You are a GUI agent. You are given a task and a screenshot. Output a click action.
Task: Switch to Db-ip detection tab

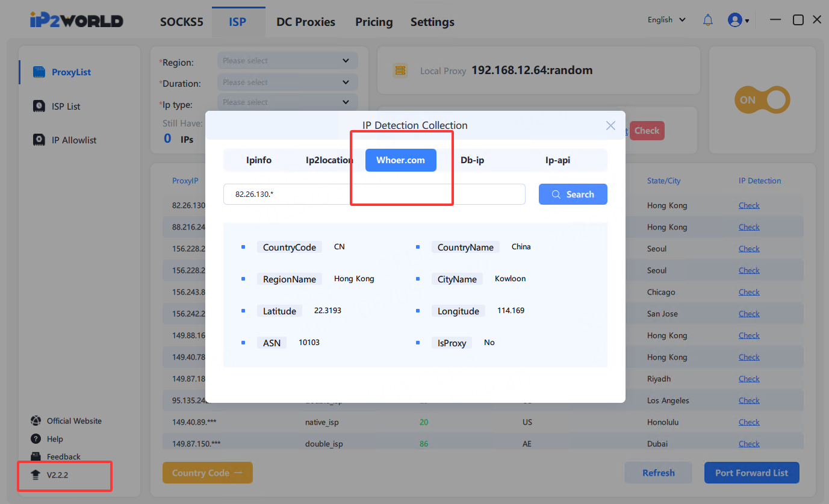tap(473, 160)
